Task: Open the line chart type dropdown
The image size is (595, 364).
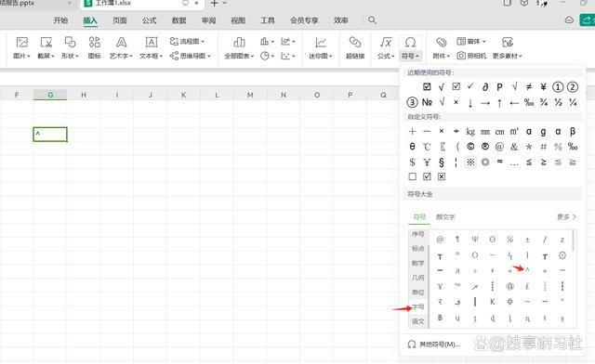Action: [x=288, y=41]
